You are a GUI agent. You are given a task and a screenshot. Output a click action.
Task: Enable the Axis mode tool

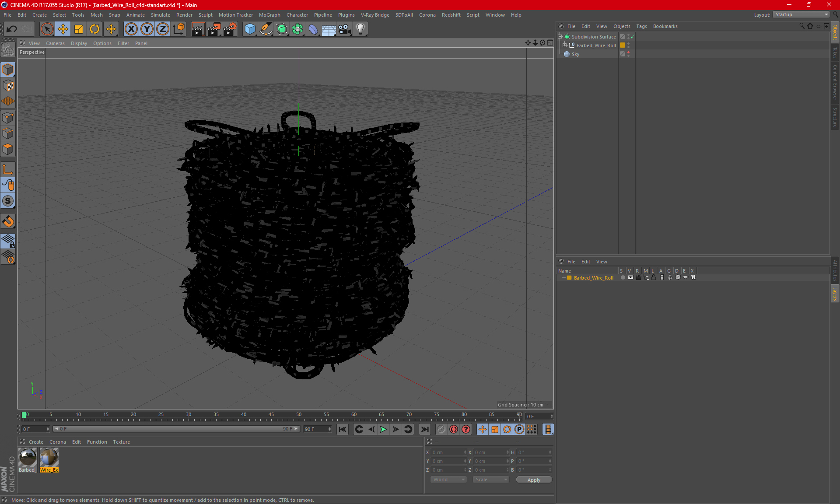[x=8, y=169]
